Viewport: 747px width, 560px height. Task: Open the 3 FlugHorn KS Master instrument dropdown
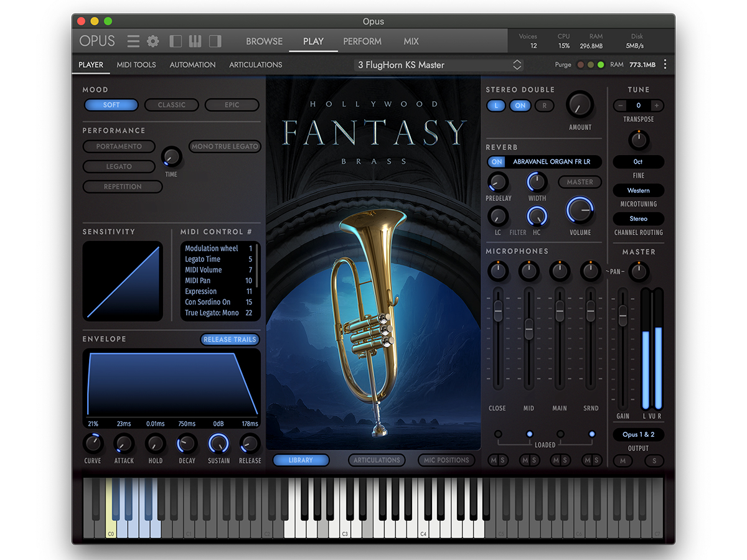pyautogui.click(x=438, y=65)
